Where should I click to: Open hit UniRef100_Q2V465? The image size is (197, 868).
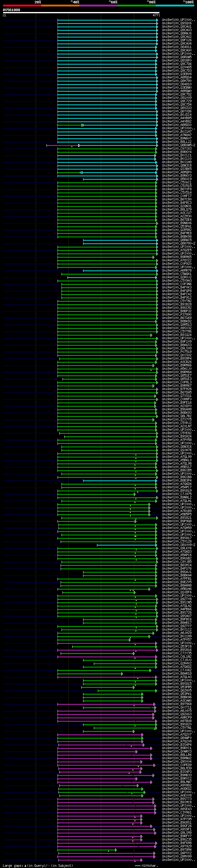click(x=177, y=67)
